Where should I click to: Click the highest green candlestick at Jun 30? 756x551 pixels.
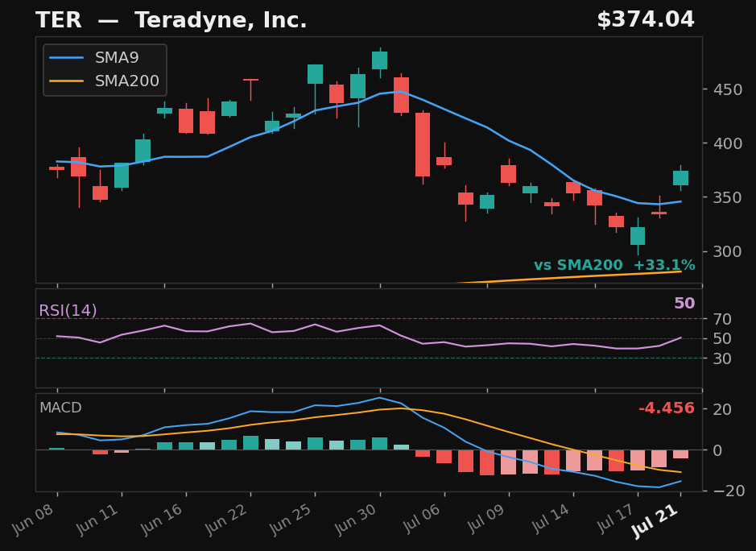(x=380, y=60)
